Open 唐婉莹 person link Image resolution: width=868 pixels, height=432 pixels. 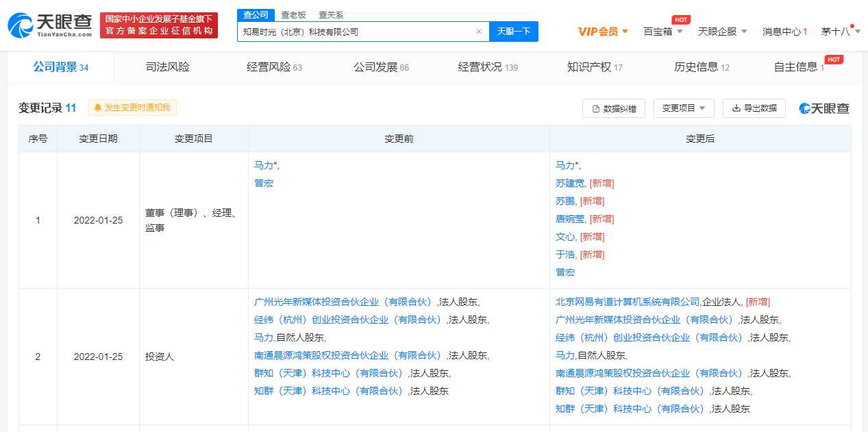pos(570,219)
